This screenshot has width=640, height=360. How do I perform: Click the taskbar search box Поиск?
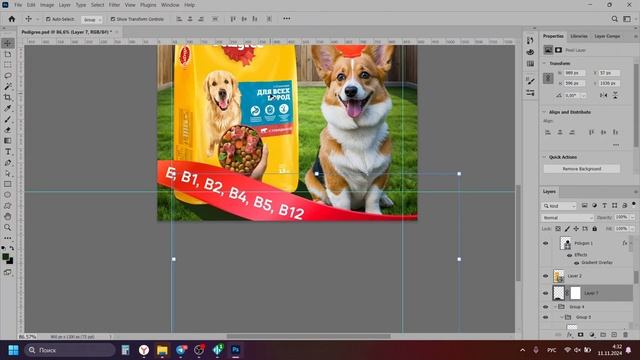(69, 350)
